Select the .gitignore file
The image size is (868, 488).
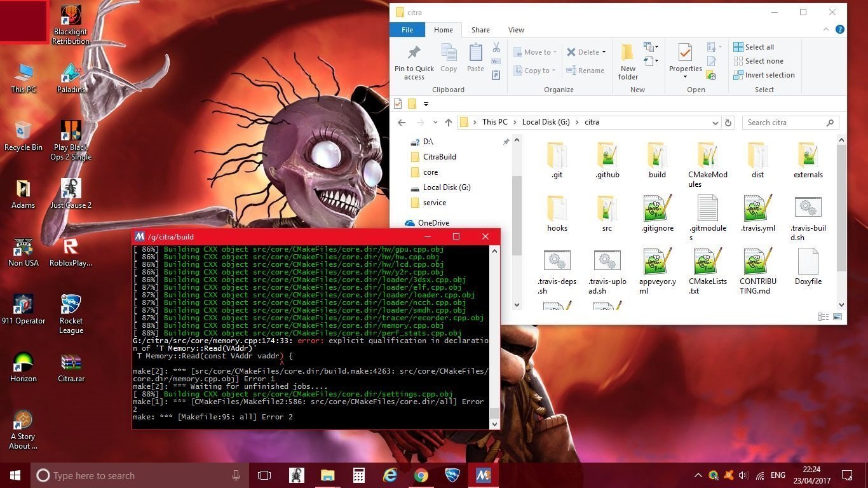[657, 213]
